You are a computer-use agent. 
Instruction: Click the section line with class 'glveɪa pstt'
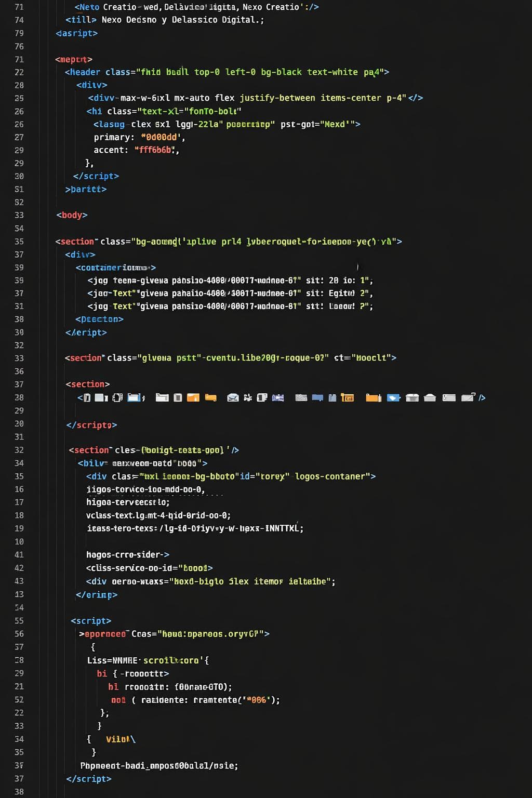231,358
